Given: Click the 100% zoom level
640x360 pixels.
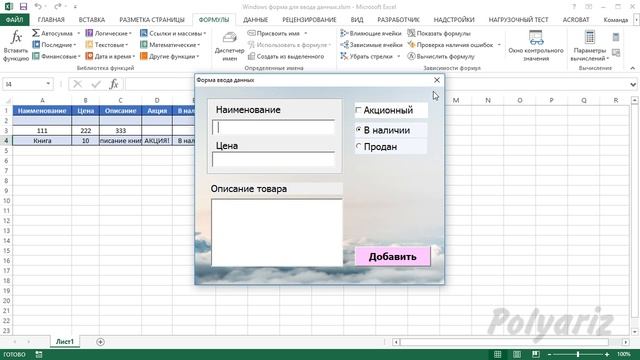Looking at the screenshot, I should [x=624, y=354].
